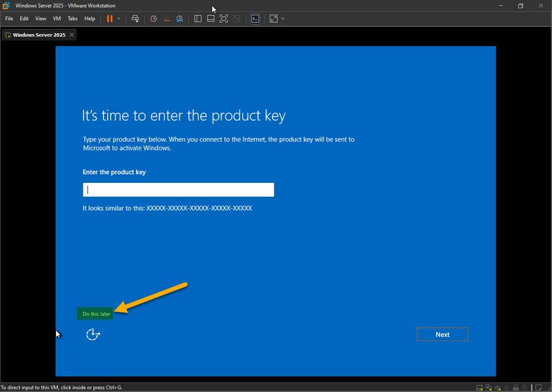The height and width of the screenshot is (392, 552).
Task: Click the CD/DVD drive status icon
Action: point(506,388)
